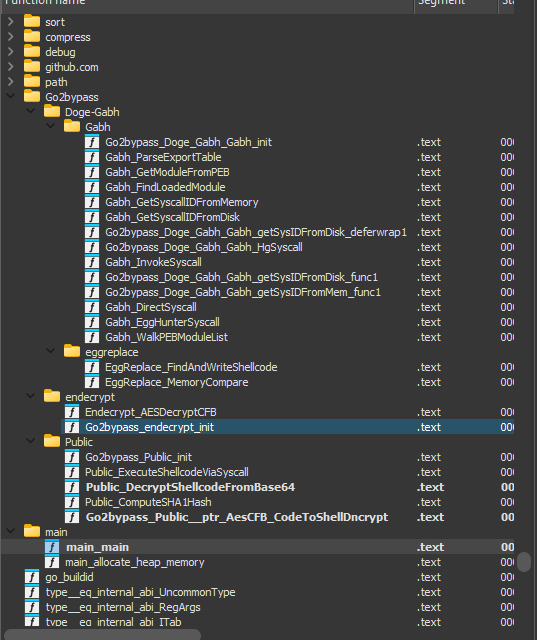Collapse the Public folder
Viewport: 537px width, 640px height.
point(31,442)
